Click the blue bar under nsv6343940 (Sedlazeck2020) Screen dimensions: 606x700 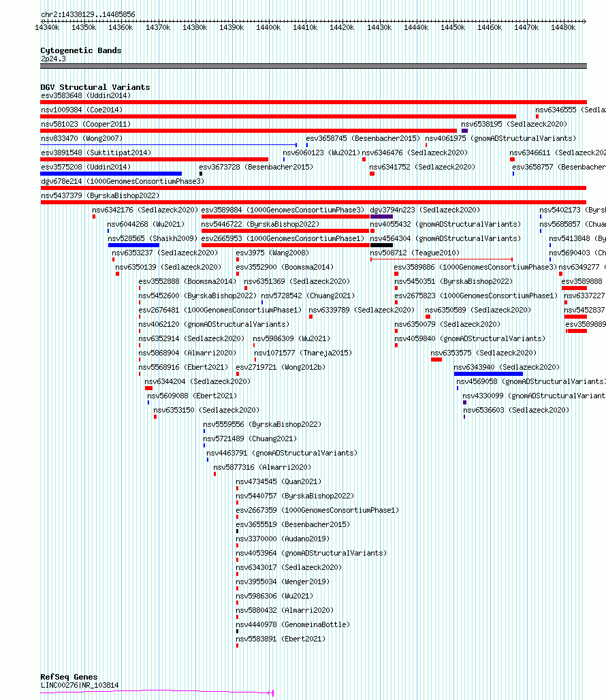click(x=488, y=374)
